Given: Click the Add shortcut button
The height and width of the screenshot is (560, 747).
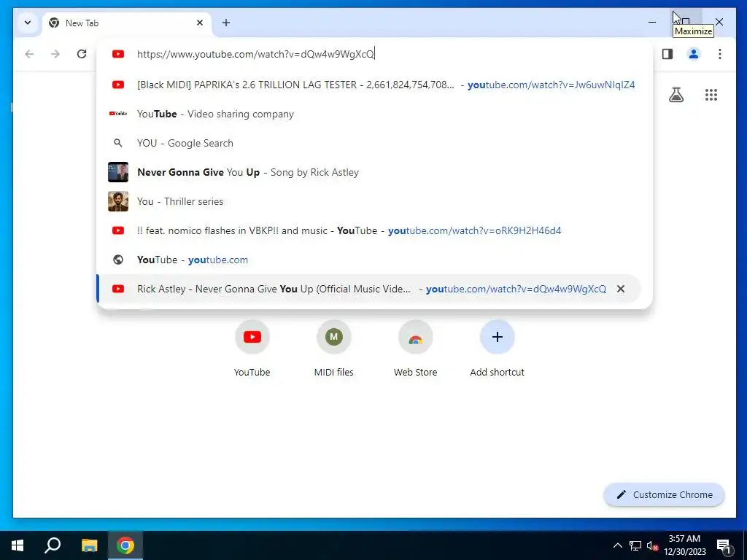Looking at the screenshot, I should pyautogui.click(x=497, y=349).
